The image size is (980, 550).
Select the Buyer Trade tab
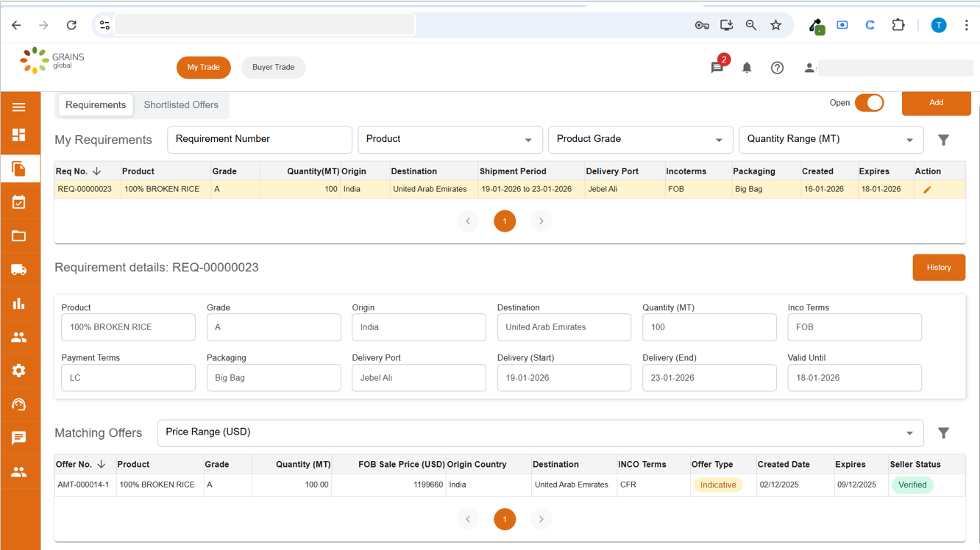pos(273,68)
